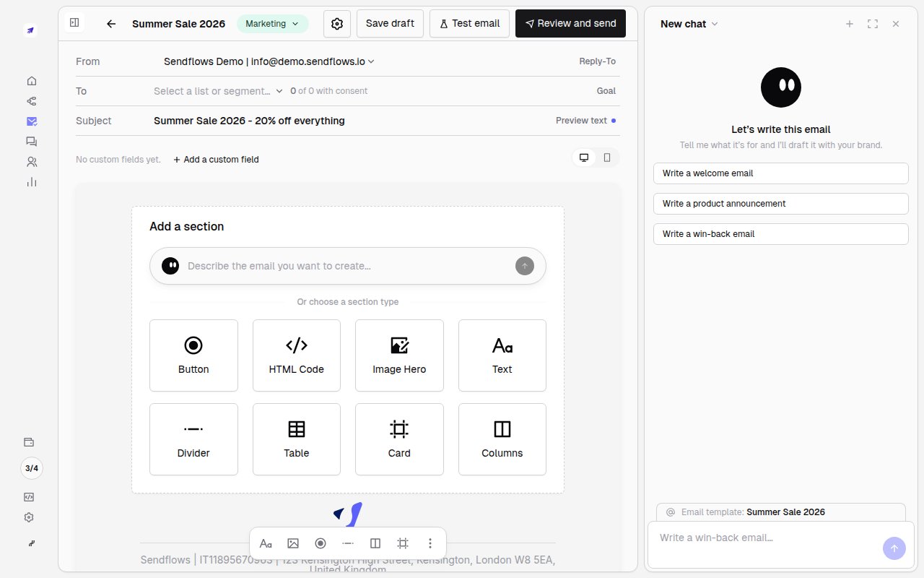Open the analytics bar chart icon
The image size is (924, 578).
[31, 182]
